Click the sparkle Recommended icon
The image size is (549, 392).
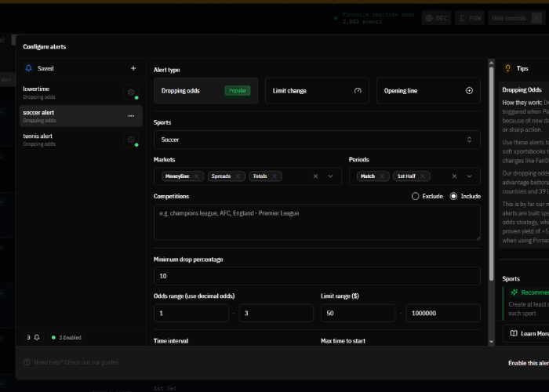coord(514,292)
